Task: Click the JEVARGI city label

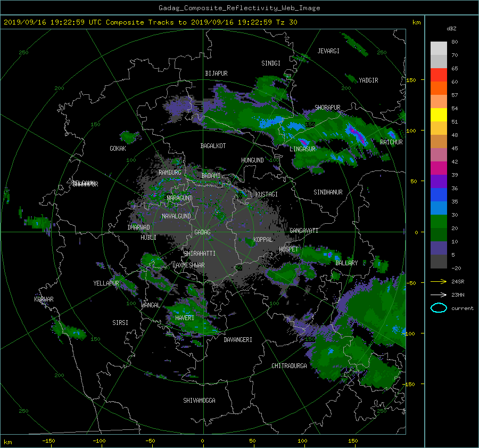Action: point(328,51)
